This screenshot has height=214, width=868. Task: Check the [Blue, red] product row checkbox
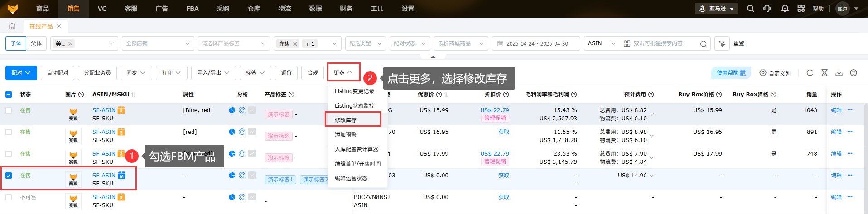tap(9, 110)
